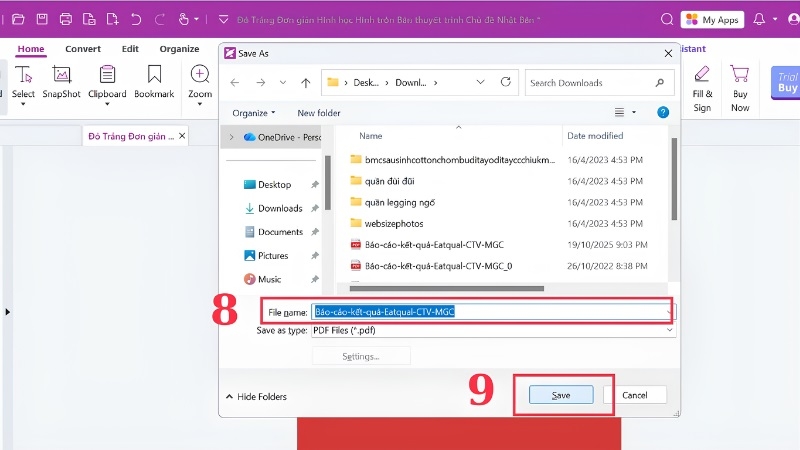
Task: Select the bmcsausinhcotton folder
Action: coord(453,160)
